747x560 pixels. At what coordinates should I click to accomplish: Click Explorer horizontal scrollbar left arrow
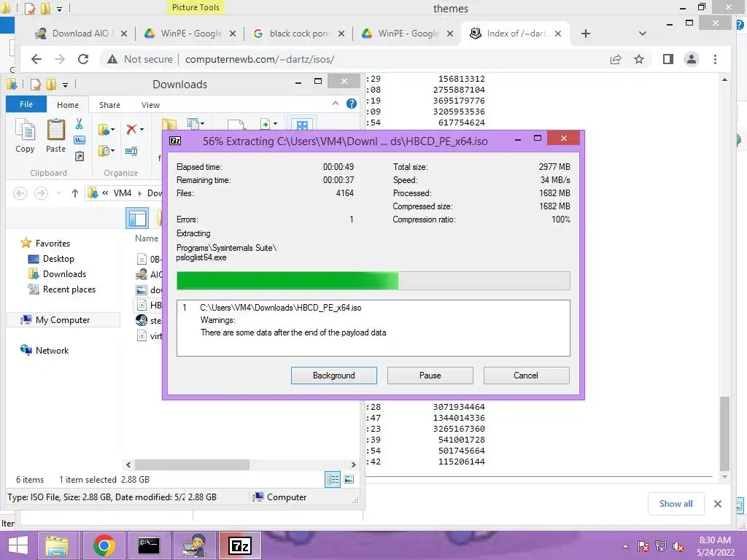pyautogui.click(x=128, y=464)
